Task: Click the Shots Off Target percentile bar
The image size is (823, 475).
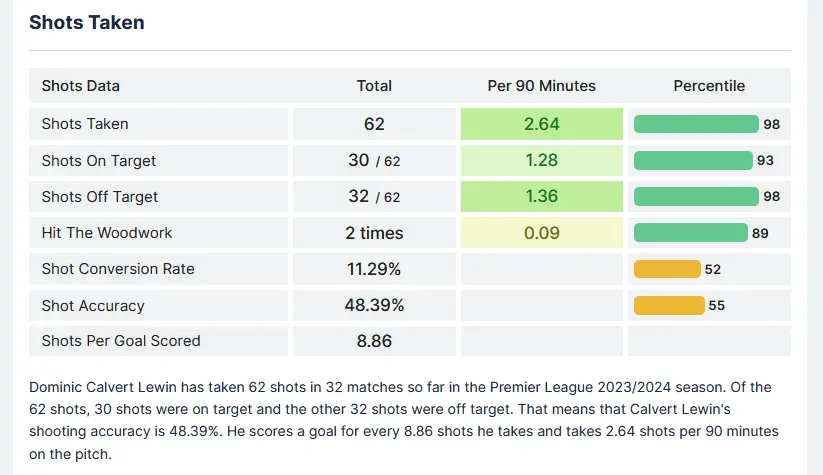Action: coord(696,196)
